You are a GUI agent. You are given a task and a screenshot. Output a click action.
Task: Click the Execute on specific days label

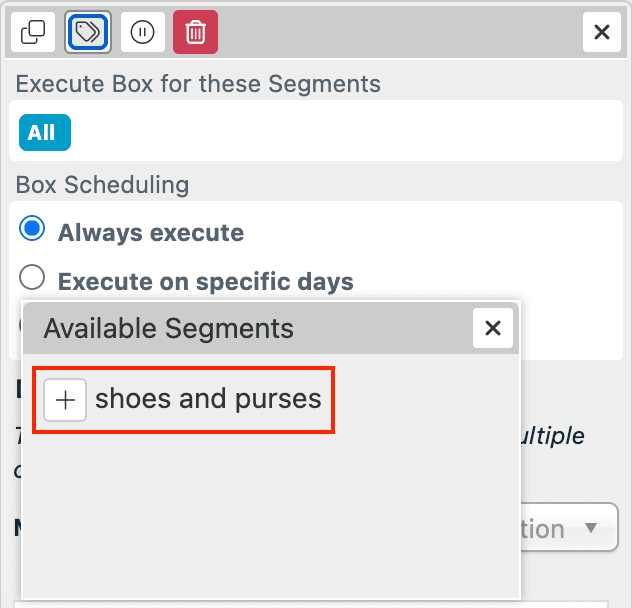tap(206, 281)
